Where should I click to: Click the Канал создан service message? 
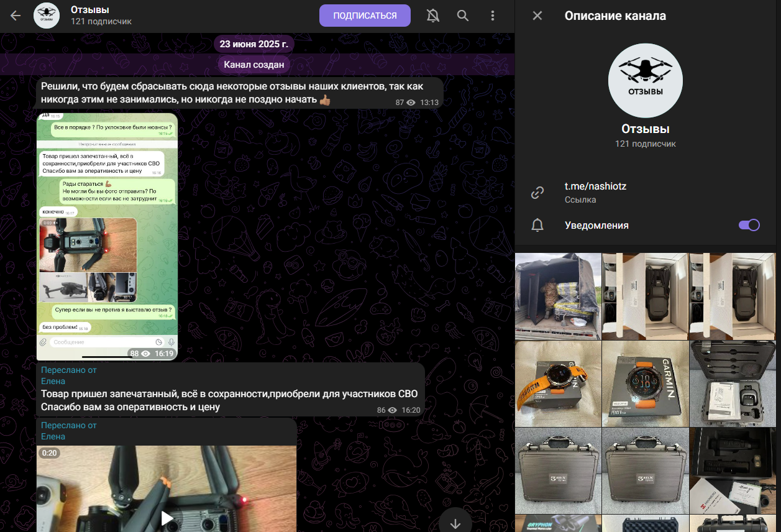pyautogui.click(x=254, y=64)
